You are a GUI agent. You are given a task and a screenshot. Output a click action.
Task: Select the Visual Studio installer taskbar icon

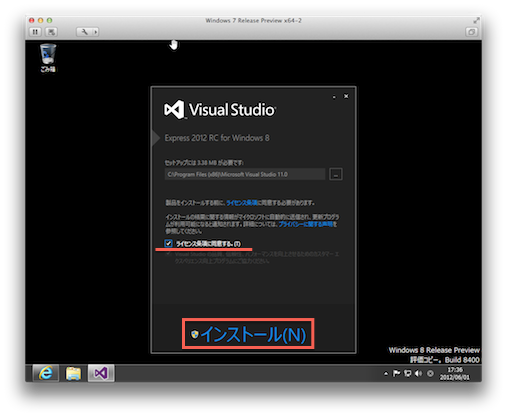tap(101, 373)
